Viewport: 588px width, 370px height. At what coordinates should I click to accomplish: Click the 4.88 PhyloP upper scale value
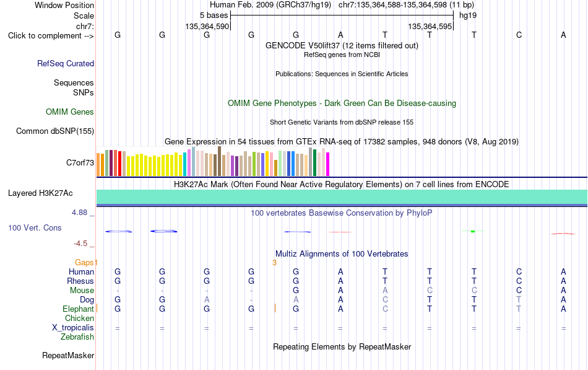79,213
